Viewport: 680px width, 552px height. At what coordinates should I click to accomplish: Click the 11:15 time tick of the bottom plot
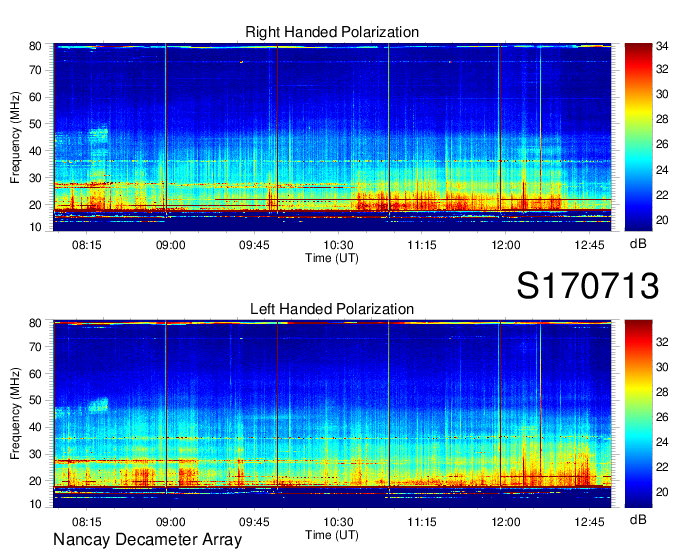pyautogui.click(x=422, y=522)
